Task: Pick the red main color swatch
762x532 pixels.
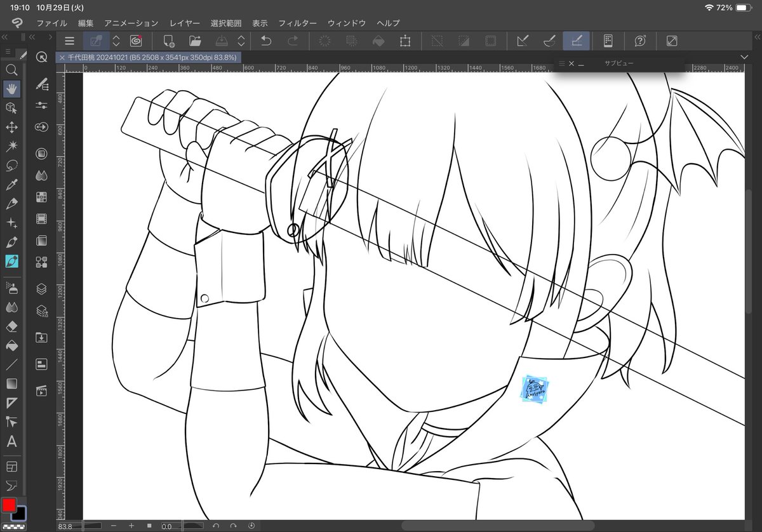Action: coord(9,505)
